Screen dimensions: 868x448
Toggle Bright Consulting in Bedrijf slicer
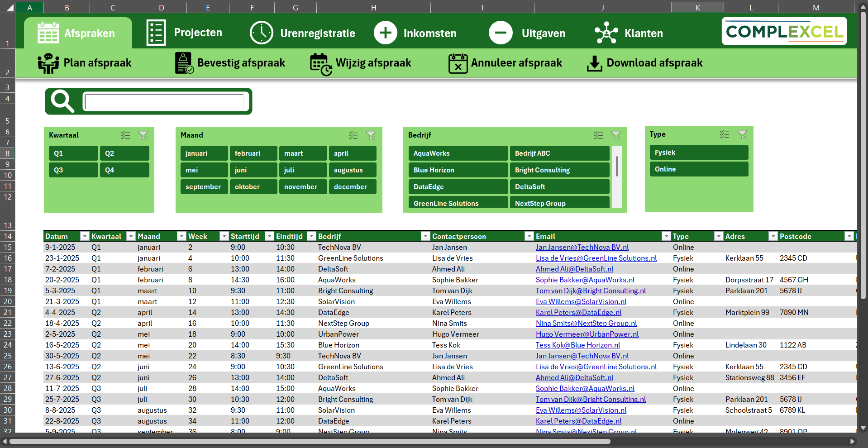point(559,170)
